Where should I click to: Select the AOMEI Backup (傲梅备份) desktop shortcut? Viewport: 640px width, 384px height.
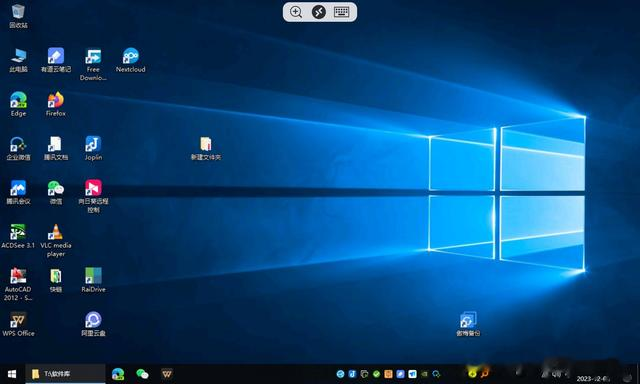coord(468,324)
